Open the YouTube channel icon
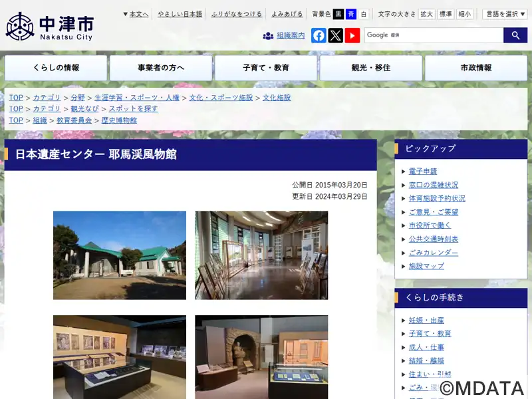The width and height of the screenshot is (532, 399). [352, 35]
